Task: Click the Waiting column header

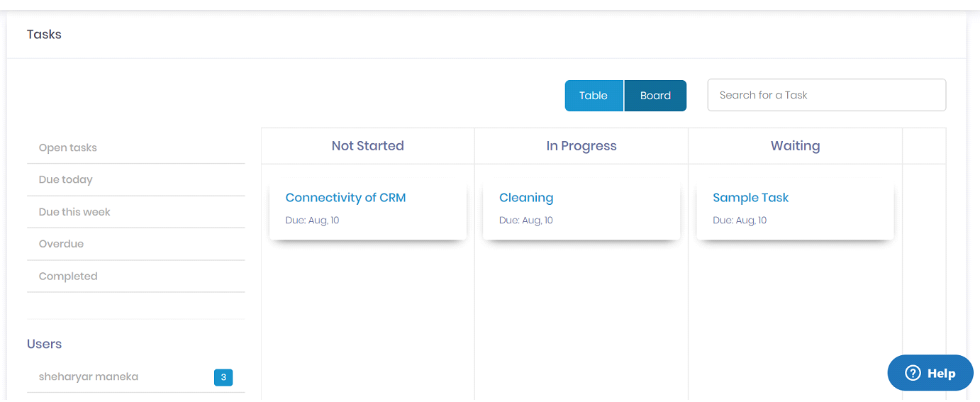Action: (795, 146)
